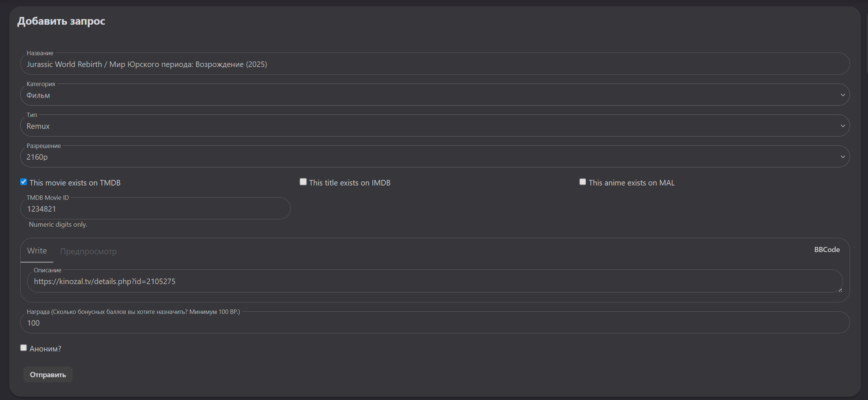
Task: Click the TMDB Movie ID field
Action: (x=155, y=209)
